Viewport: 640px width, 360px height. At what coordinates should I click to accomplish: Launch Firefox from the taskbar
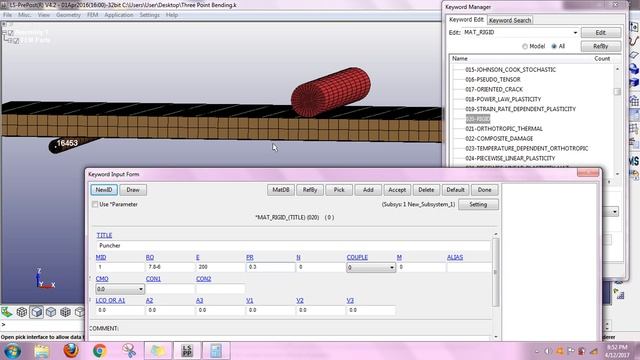[71, 351]
